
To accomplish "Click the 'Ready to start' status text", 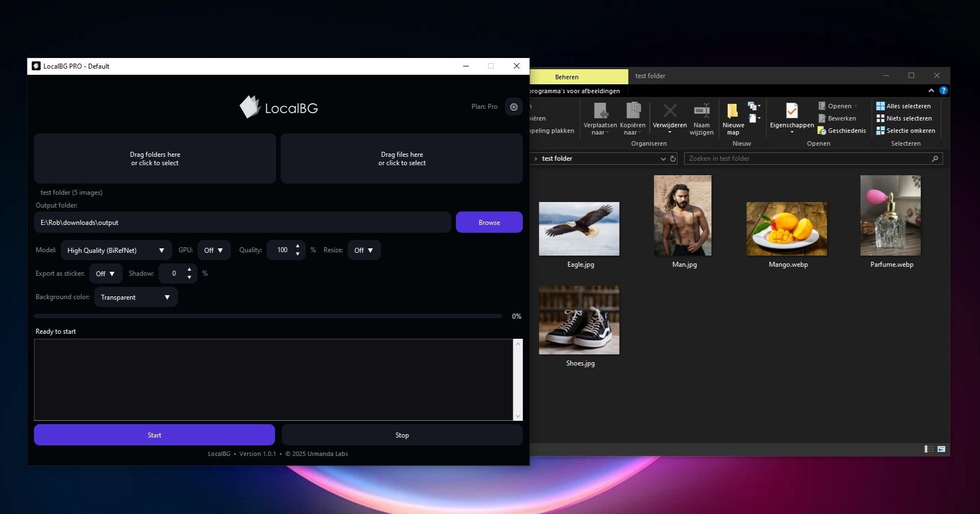I will coord(56,332).
